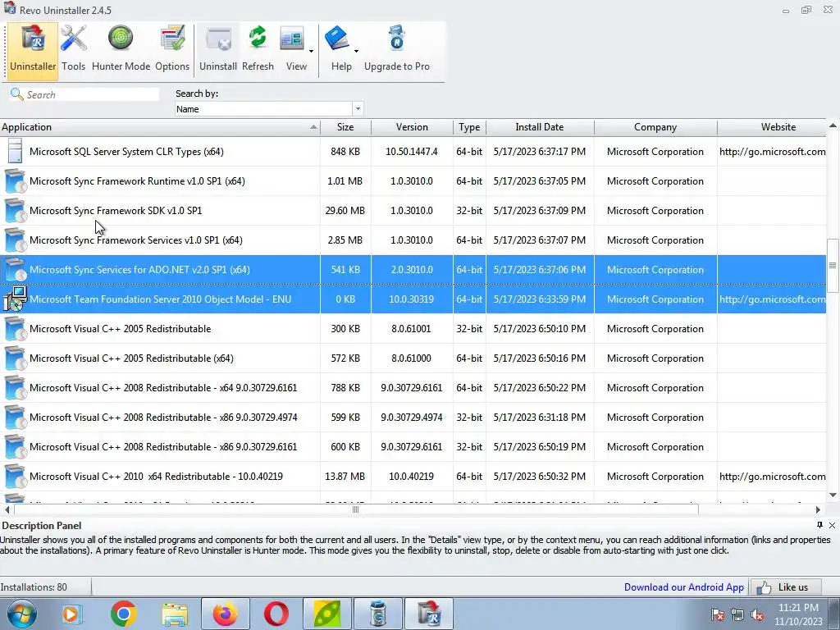
Task: Open the Options dialog
Action: click(172, 50)
